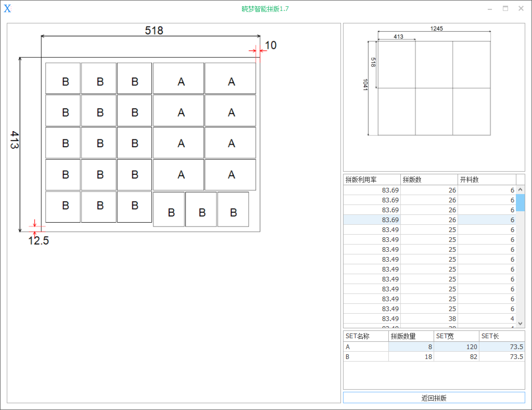Select SET row A name cell
The image size is (532, 410).
coord(366,347)
